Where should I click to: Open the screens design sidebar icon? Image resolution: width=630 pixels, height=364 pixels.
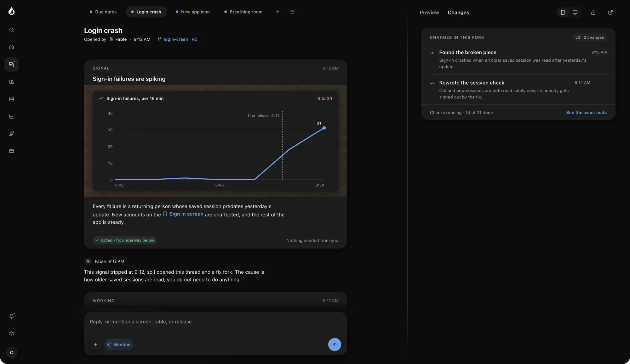pyautogui.click(x=12, y=82)
